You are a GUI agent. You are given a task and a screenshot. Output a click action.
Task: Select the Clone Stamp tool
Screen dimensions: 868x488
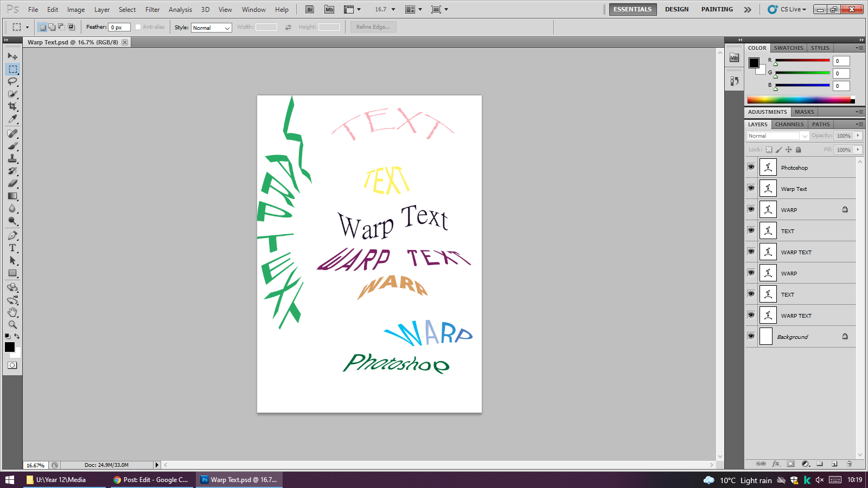point(12,158)
